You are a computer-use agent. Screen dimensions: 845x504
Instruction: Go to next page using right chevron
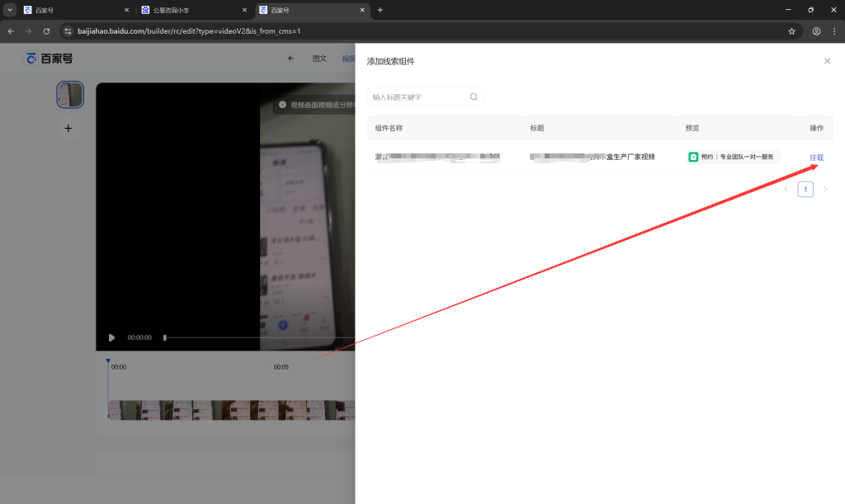[x=825, y=190]
